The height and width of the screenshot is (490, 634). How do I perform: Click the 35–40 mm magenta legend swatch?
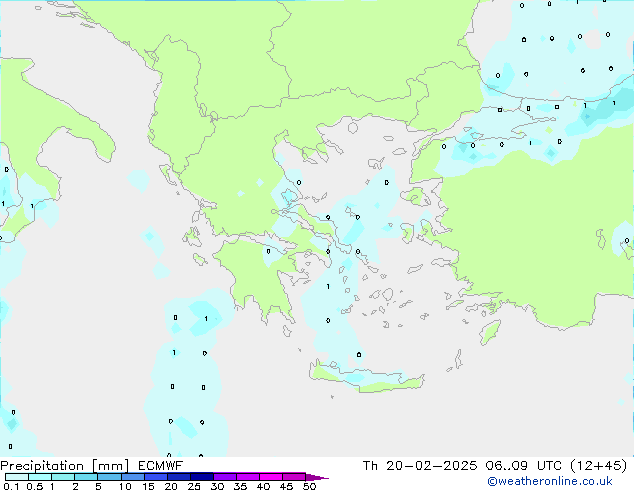coord(248,477)
